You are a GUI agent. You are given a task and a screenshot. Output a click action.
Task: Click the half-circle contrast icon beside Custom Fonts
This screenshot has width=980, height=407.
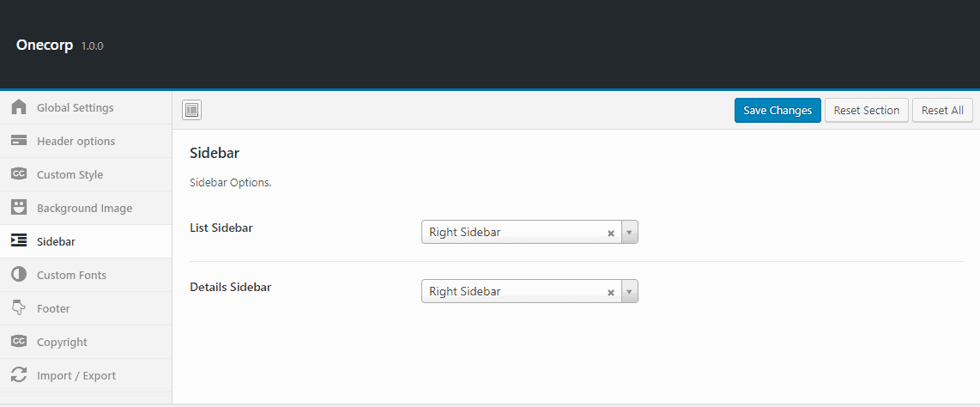[x=20, y=275]
